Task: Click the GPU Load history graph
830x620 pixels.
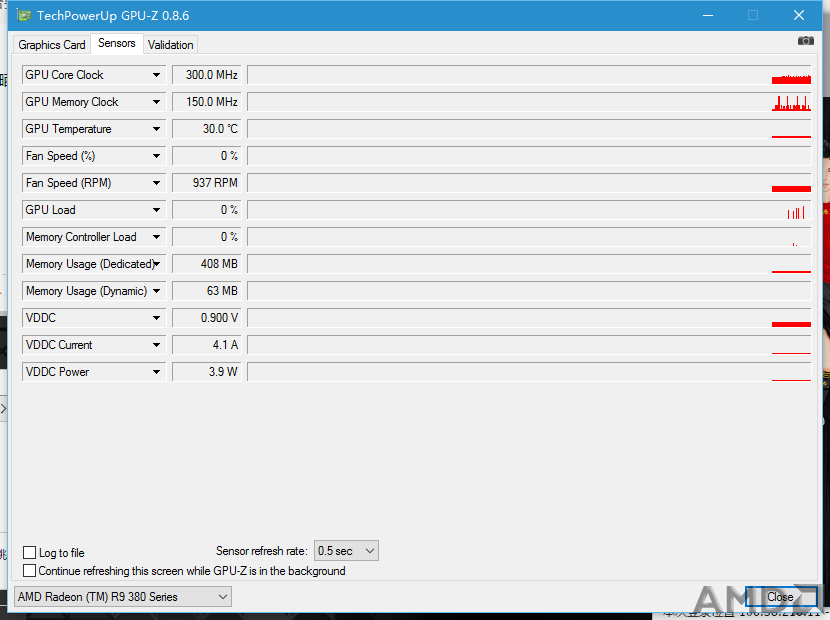Action: [x=529, y=210]
